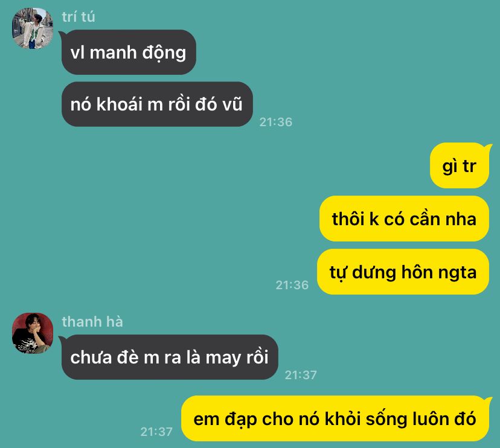Open trí tú's profile avatar
500x448 pixels.
(33, 28)
